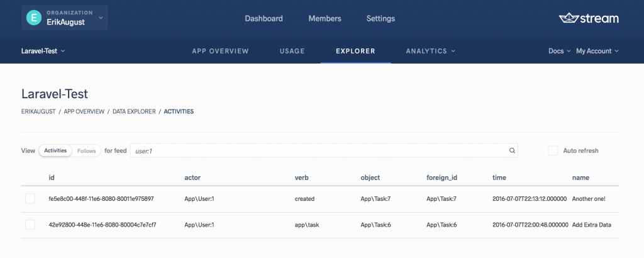Click the search magnifier icon in feed field
The height and width of the screenshot is (258, 644).
pyautogui.click(x=513, y=151)
